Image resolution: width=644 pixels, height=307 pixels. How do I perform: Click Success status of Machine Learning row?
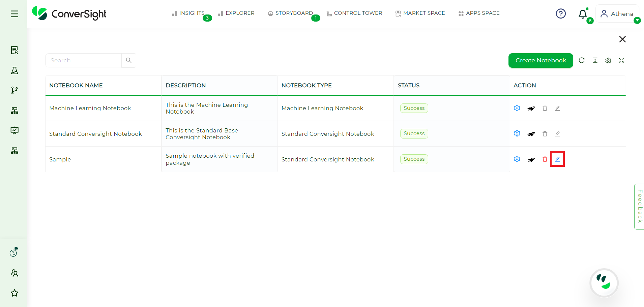(x=414, y=108)
